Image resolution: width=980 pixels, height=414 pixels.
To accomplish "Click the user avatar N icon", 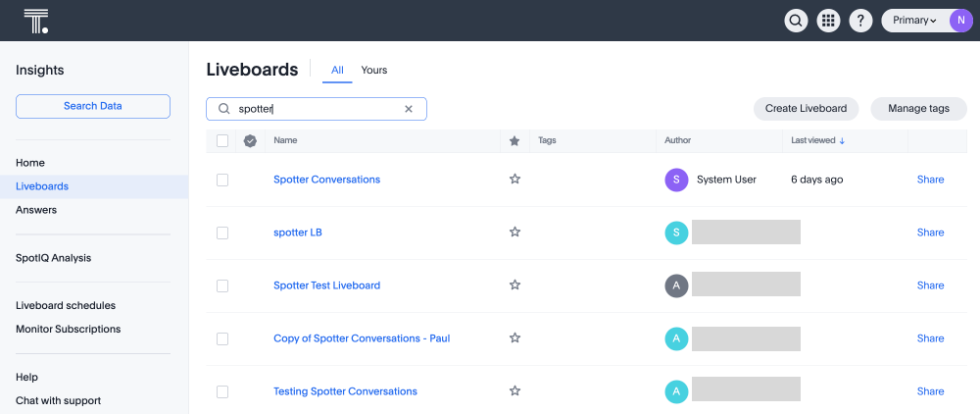I will (x=961, y=21).
